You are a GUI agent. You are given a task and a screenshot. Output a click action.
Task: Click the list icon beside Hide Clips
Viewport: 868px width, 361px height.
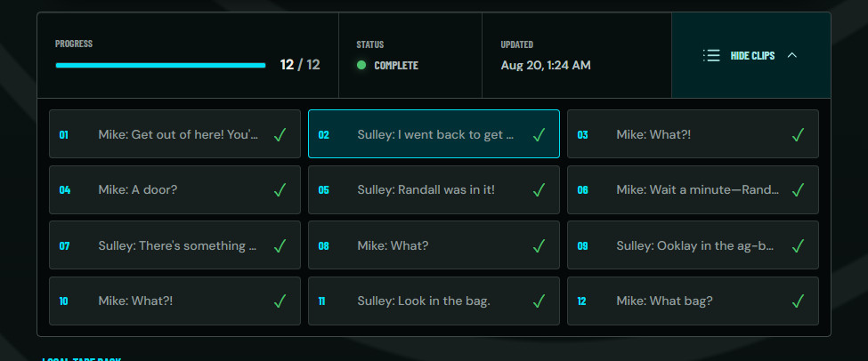coord(711,55)
